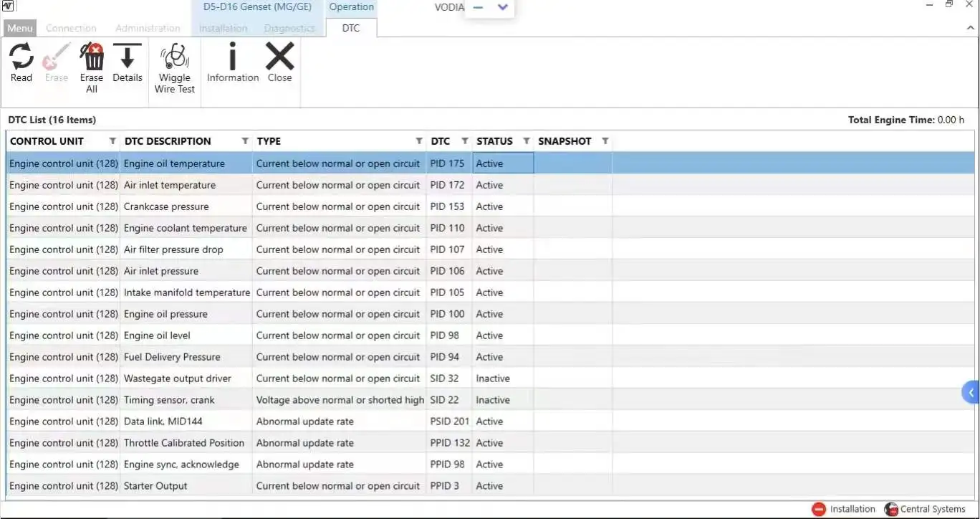Select the Starter Output row
Image resolution: width=980 pixels, height=519 pixels.
(x=490, y=486)
